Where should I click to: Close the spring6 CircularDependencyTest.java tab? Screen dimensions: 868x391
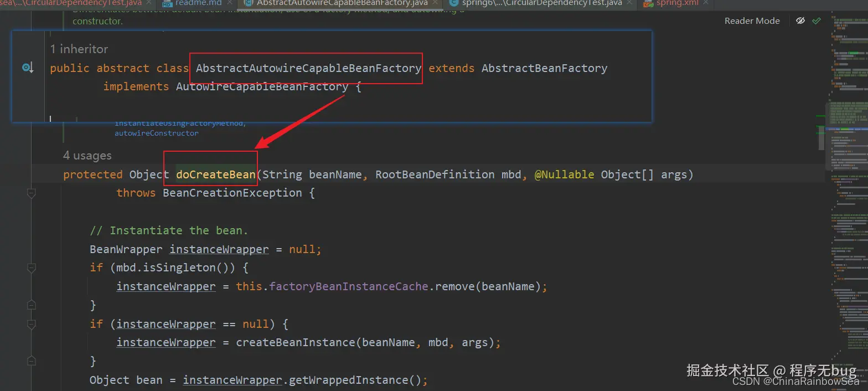630,3
